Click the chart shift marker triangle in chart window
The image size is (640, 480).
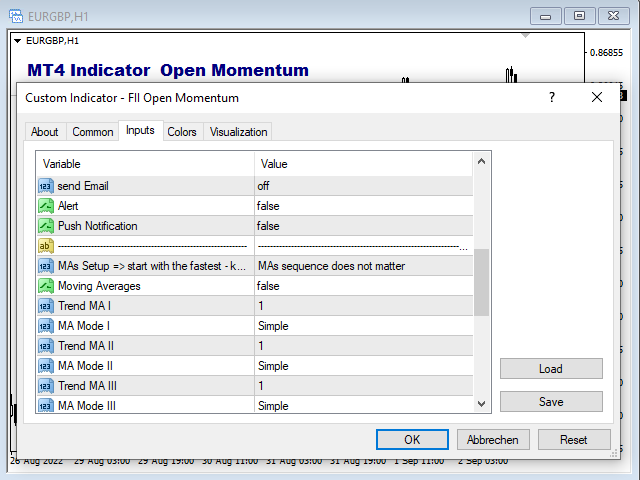(x=525, y=36)
